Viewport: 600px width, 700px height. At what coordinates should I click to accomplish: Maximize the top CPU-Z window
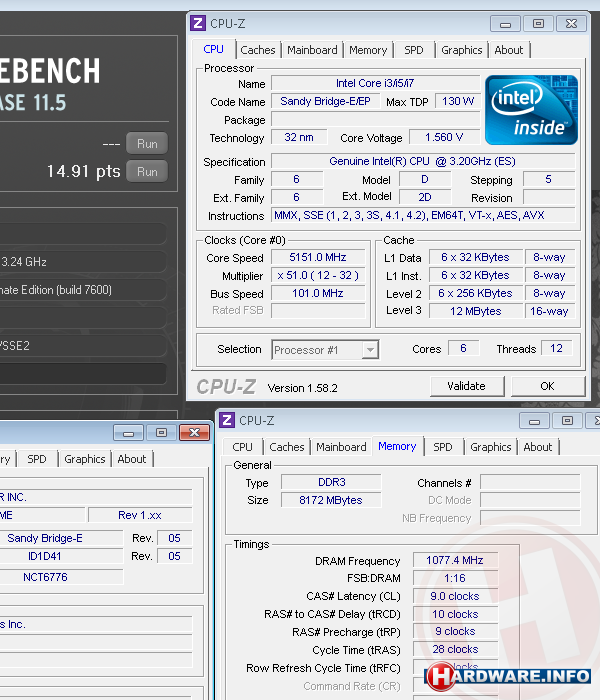pyautogui.click(x=538, y=24)
